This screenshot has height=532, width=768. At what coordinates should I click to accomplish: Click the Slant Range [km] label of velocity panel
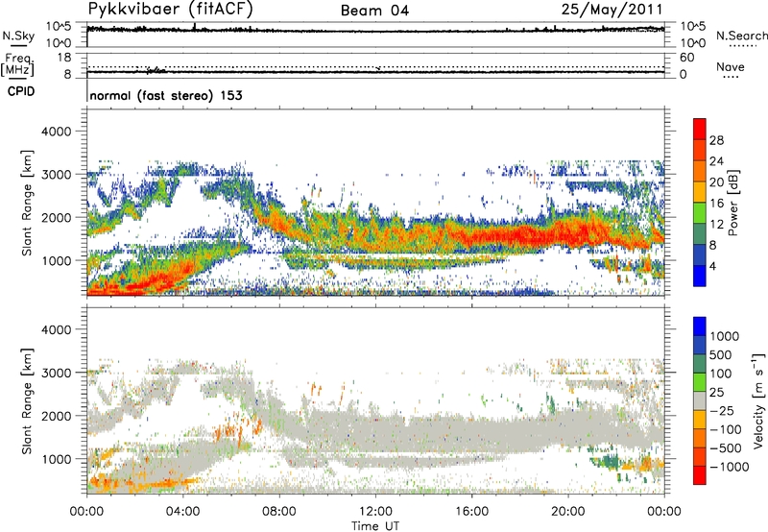(27, 401)
